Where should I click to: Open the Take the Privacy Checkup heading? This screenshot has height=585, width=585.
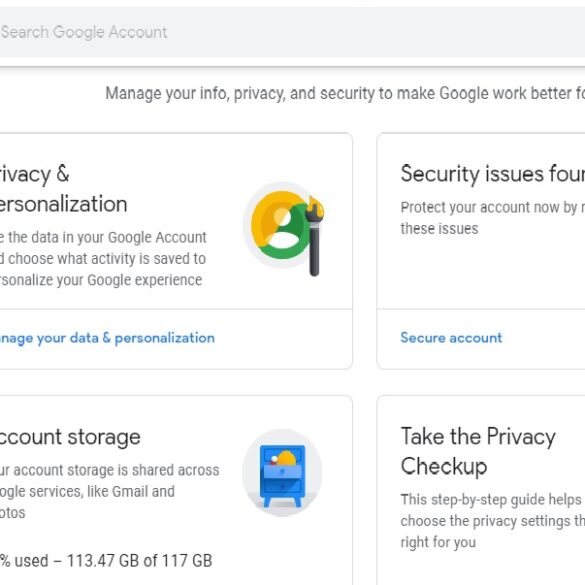coord(478,451)
